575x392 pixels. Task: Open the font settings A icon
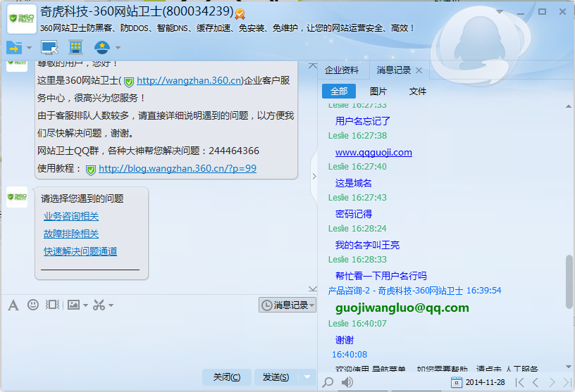point(13,305)
